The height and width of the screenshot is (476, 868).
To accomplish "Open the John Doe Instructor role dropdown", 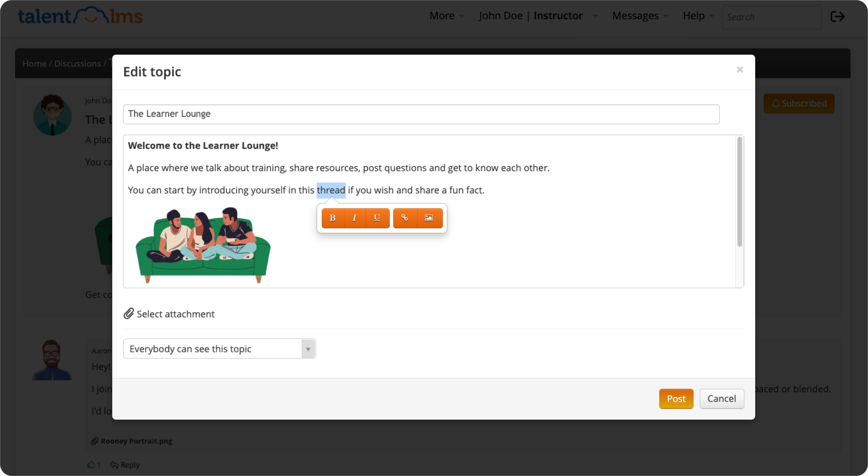I will click(538, 15).
